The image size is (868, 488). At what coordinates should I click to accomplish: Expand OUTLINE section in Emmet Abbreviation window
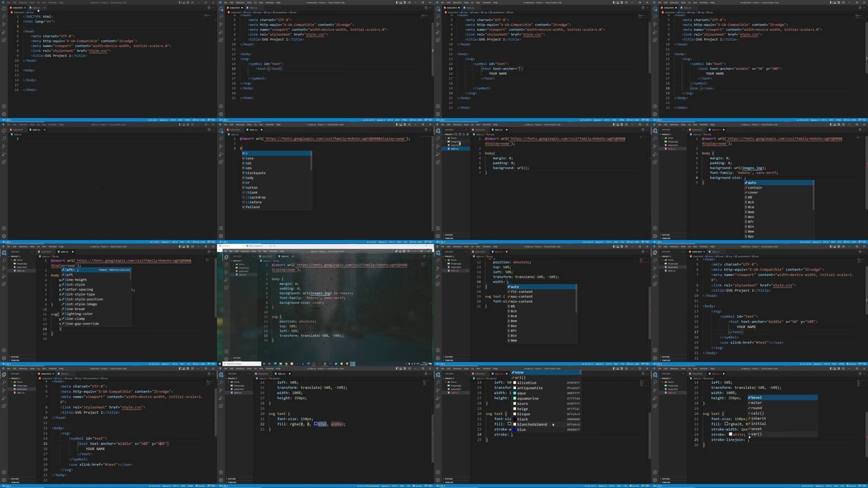click(23, 357)
